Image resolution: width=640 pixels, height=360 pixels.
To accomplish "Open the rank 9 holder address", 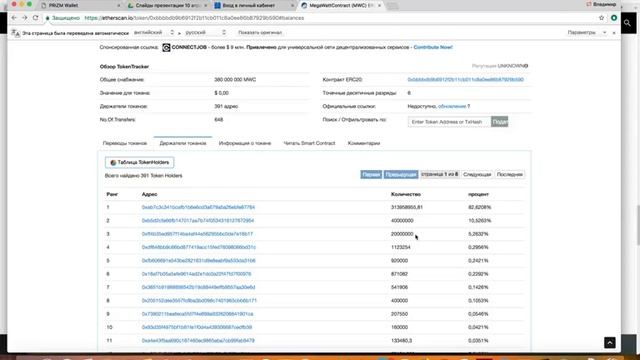I will (198, 314).
